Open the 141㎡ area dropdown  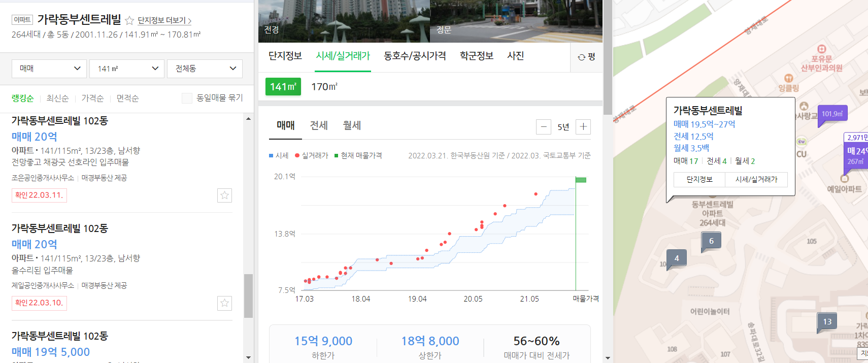click(127, 69)
